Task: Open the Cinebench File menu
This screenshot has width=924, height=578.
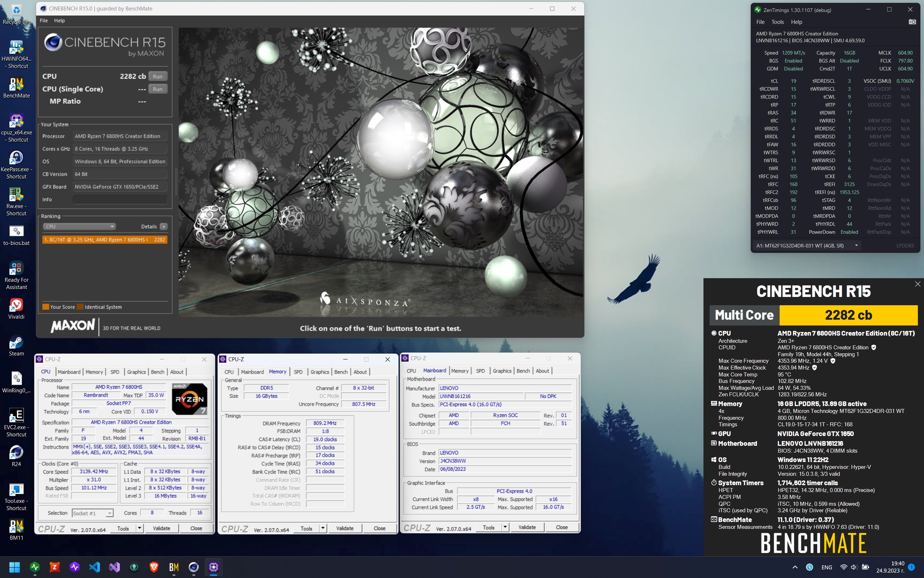Action: coord(44,21)
